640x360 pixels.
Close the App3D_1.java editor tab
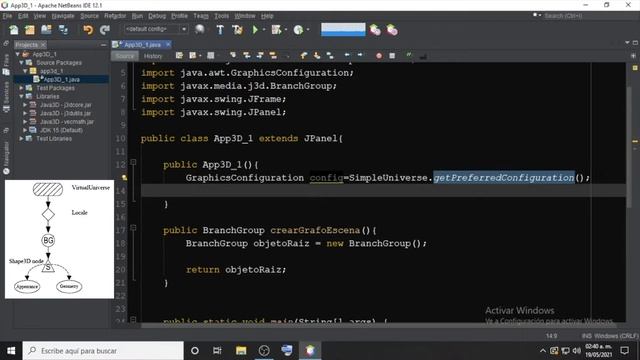pos(168,44)
